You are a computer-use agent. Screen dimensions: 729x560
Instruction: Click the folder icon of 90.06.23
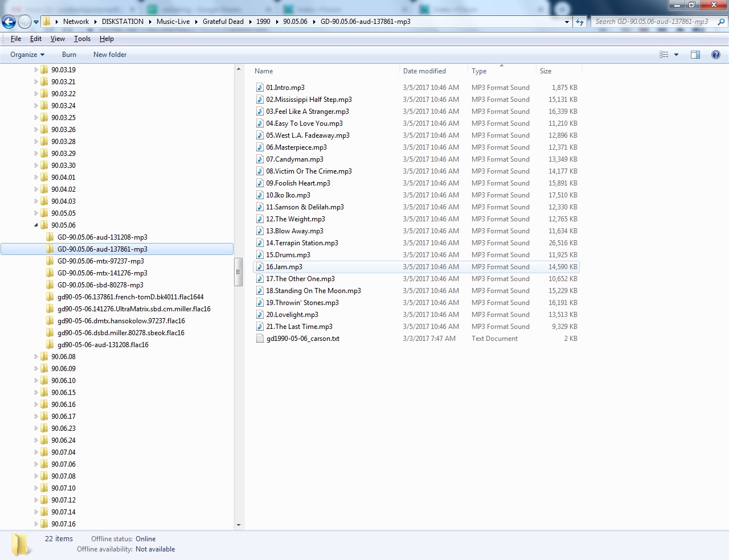coord(44,429)
